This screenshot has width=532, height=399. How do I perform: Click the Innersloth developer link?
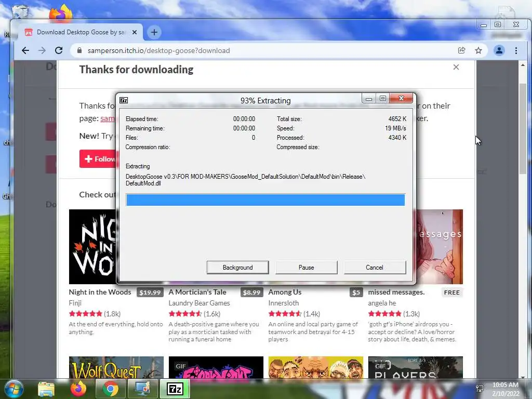click(283, 303)
